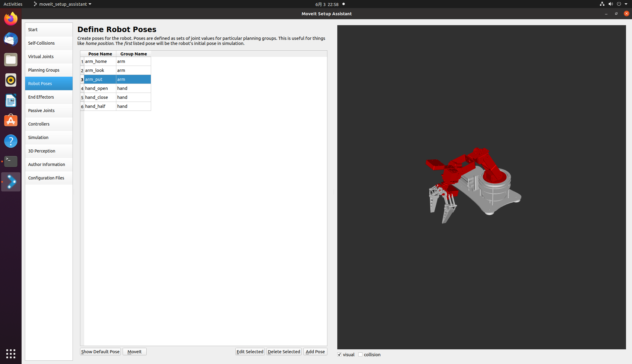This screenshot has height=364, width=632.
Task: Show Applications grid button
Action: tap(11, 354)
